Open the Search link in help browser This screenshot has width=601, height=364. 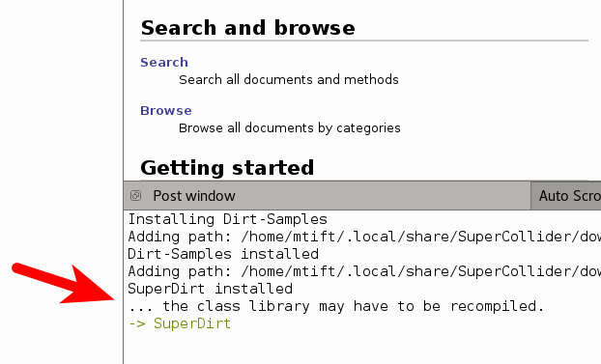164,62
